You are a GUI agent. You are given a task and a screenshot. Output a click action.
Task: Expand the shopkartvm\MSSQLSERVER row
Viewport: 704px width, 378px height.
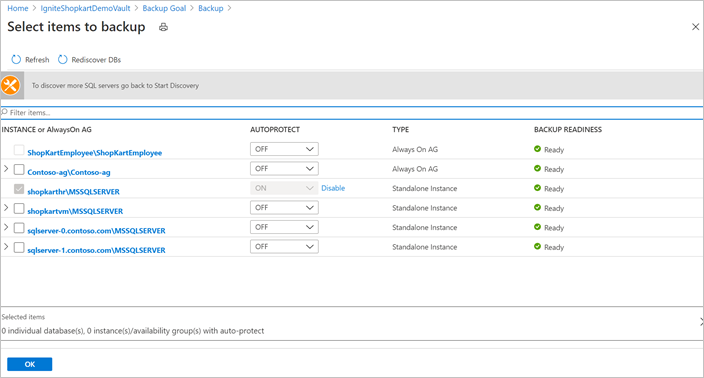pyautogui.click(x=6, y=208)
